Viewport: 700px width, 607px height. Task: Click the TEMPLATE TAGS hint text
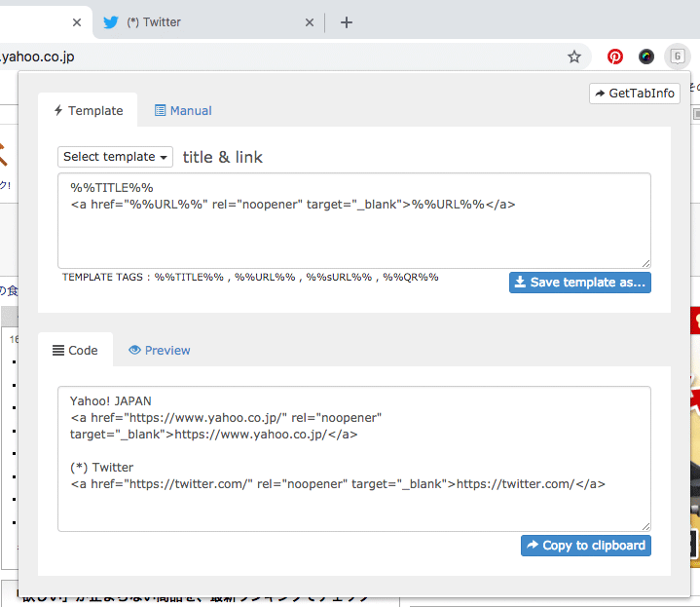pos(250,278)
